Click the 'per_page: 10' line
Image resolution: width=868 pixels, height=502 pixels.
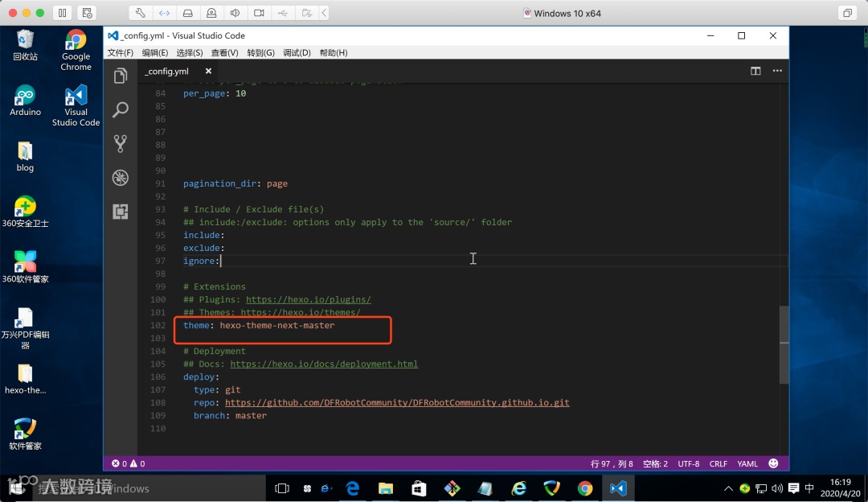click(x=215, y=93)
